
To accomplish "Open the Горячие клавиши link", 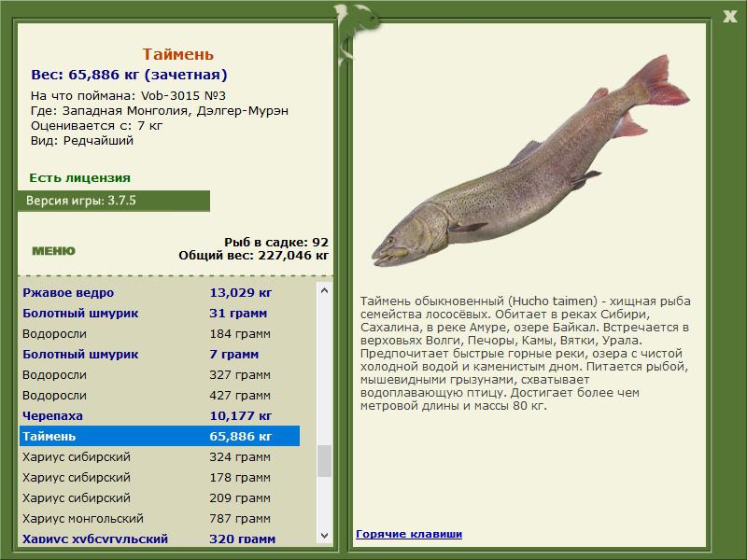I will (x=409, y=534).
